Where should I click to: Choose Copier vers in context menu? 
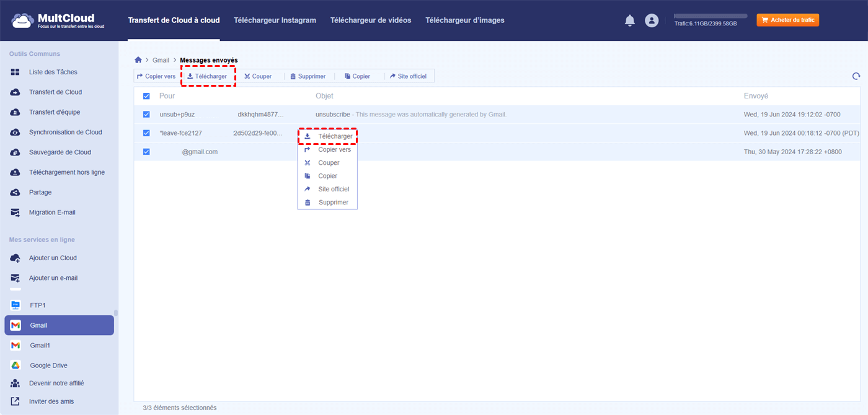coord(327,149)
